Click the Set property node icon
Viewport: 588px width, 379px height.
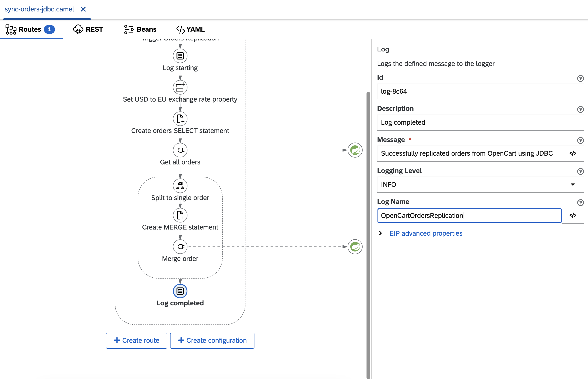tap(180, 87)
